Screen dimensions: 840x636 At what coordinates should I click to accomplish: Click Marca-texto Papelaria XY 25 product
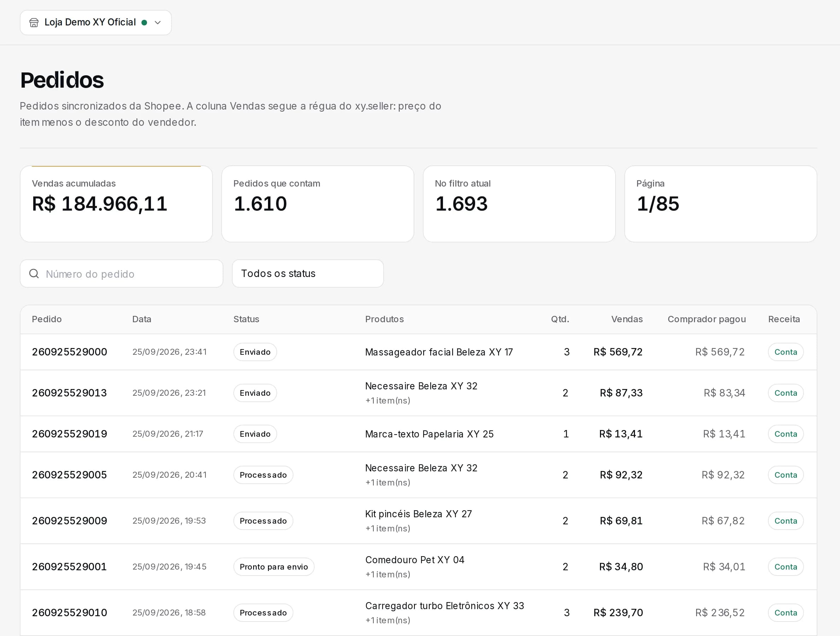coord(430,434)
